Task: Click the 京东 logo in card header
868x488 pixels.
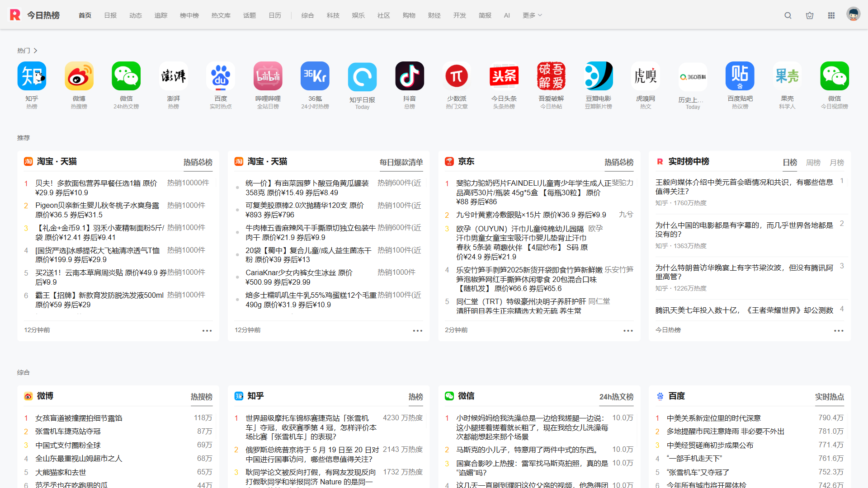Action: click(449, 161)
